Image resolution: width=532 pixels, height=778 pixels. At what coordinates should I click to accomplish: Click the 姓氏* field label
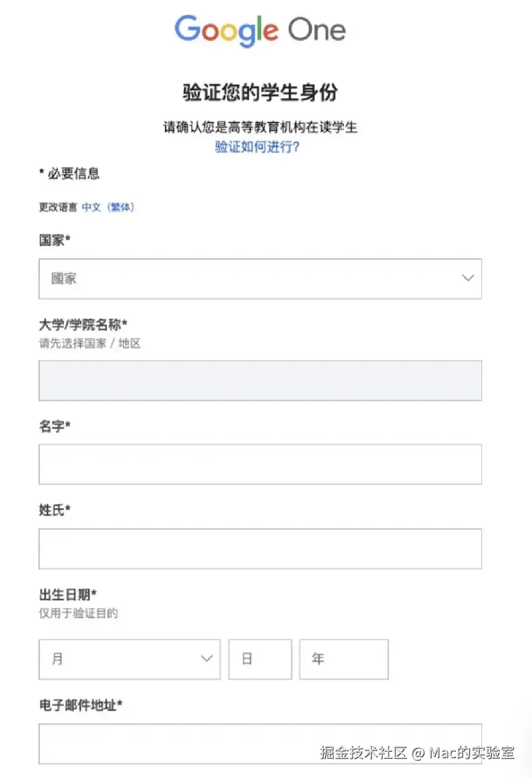click(54, 510)
